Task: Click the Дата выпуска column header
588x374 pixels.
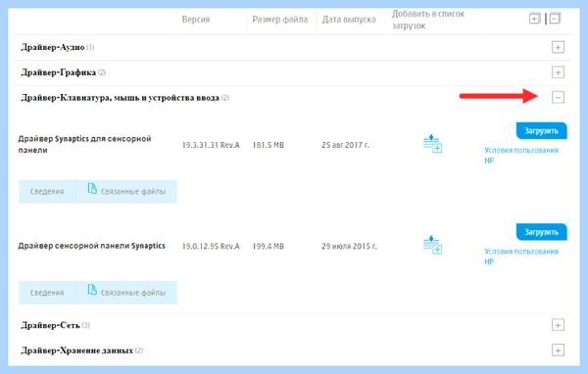Action: coord(349,20)
